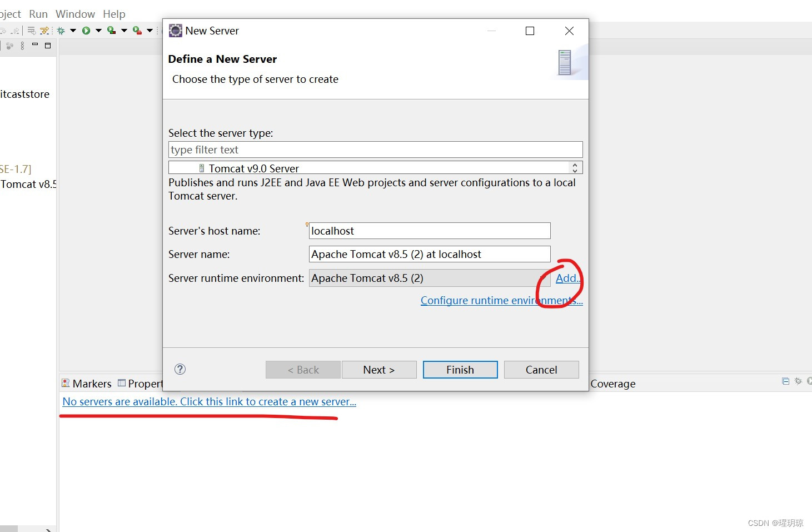The image size is (812, 532).
Task: Select the Tomcat v8.5 library entry
Action: tap(28, 184)
